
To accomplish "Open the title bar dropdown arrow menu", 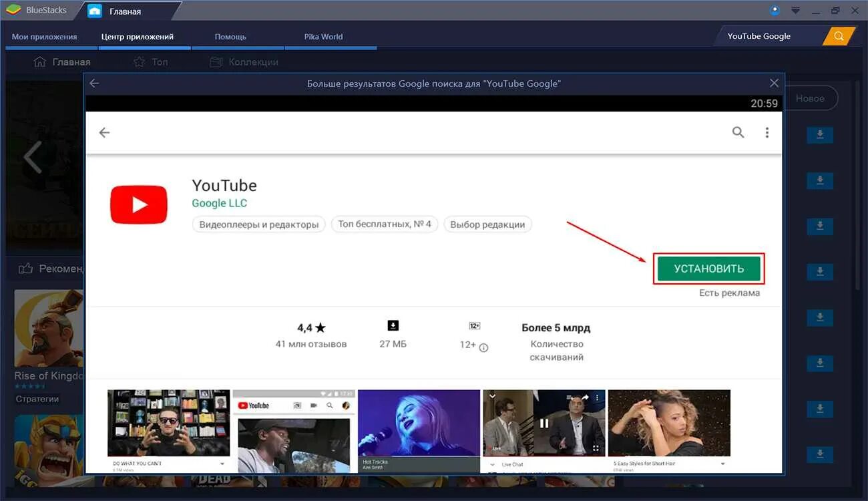I will (795, 10).
